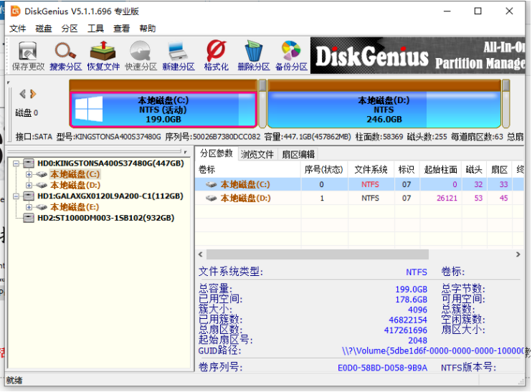
Task: Click the used clusters value 46822154
Action: [x=408, y=320]
